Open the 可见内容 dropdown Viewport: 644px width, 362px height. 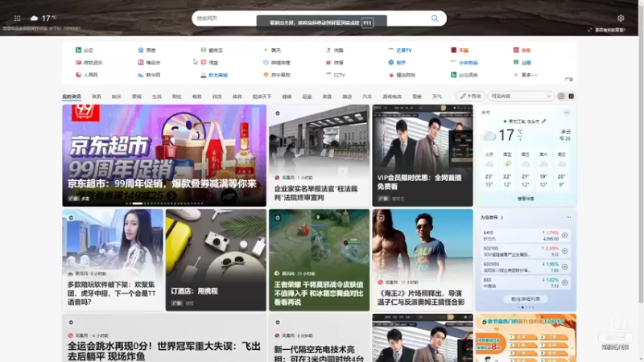coord(521,96)
